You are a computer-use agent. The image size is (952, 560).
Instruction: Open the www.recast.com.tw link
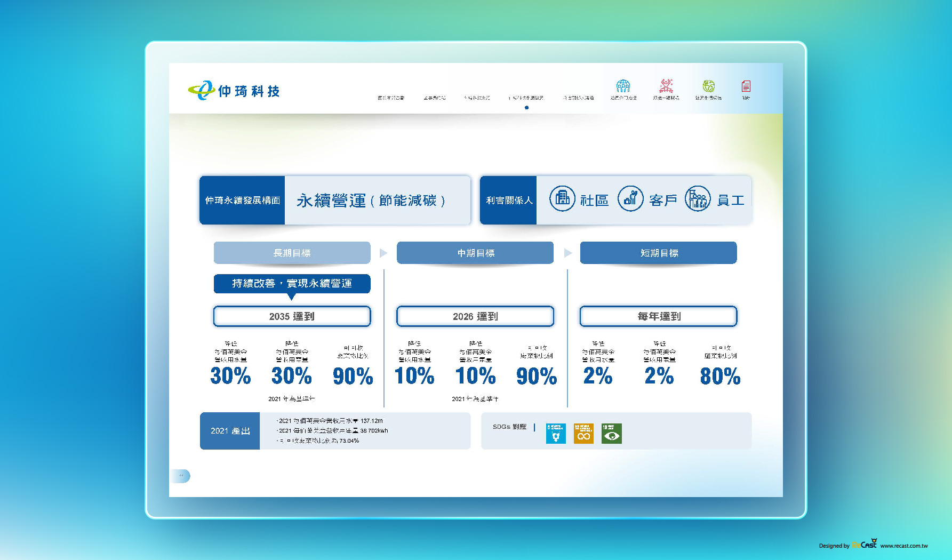pos(904,546)
